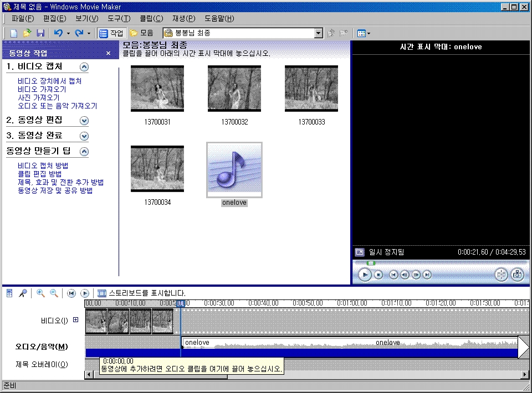
Task: Go back to the previous clip in monitor
Action: coord(393,275)
